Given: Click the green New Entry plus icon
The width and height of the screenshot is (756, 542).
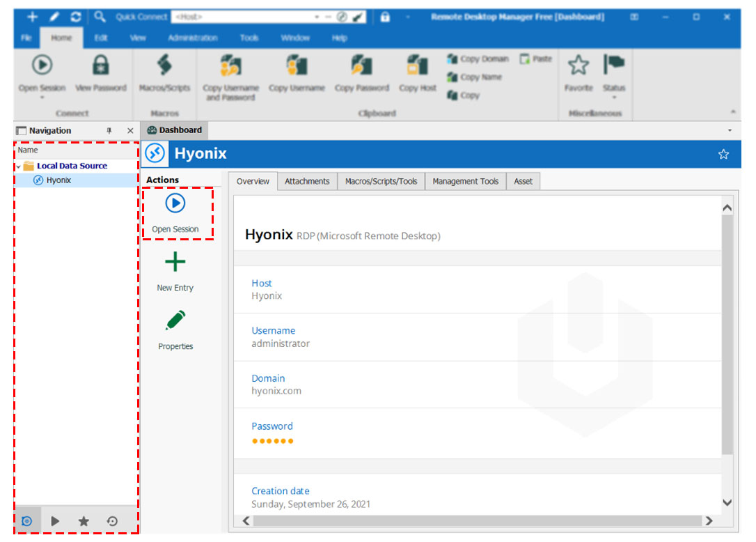Looking at the screenshot, I should pyautogui.click(x=175, y=262).
